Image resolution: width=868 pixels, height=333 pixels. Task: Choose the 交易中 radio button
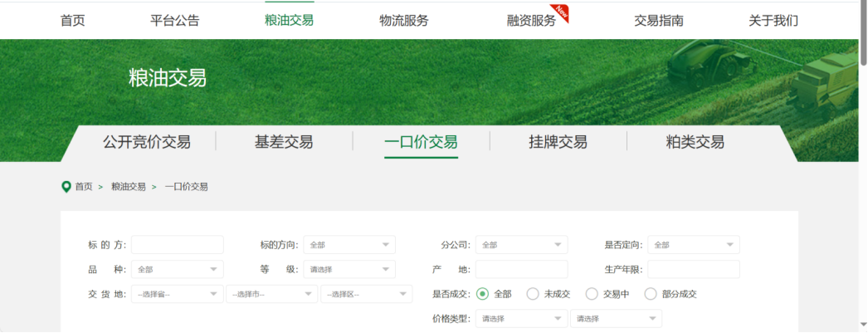(x=592, y=294)
